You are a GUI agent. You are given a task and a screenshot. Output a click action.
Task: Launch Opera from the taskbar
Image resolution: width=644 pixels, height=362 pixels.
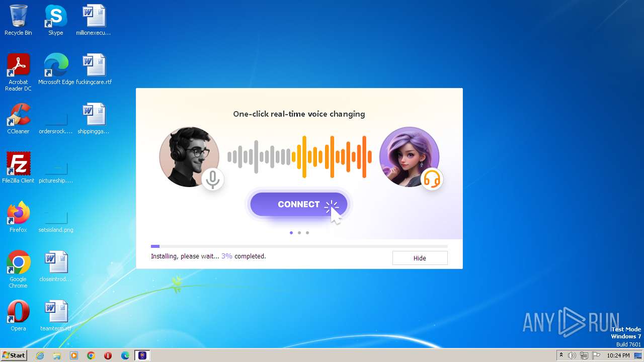tap(108, 355)
